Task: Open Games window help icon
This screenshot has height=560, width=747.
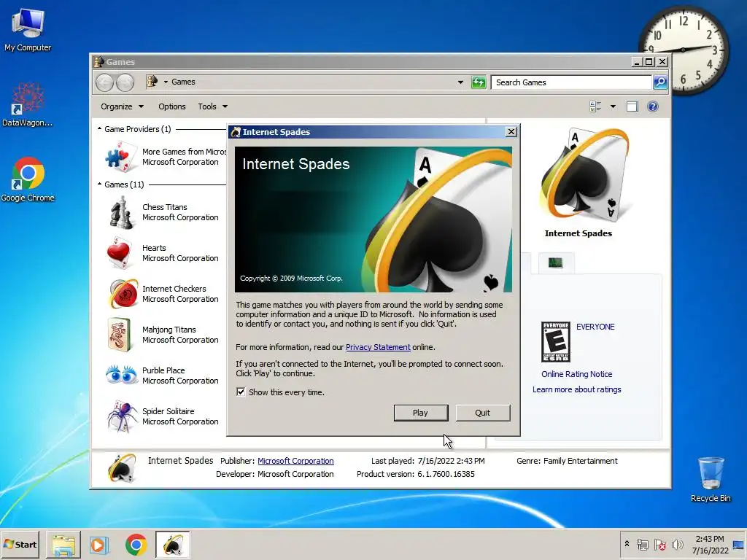Action: pyautogui.click(x=653, y=106)
